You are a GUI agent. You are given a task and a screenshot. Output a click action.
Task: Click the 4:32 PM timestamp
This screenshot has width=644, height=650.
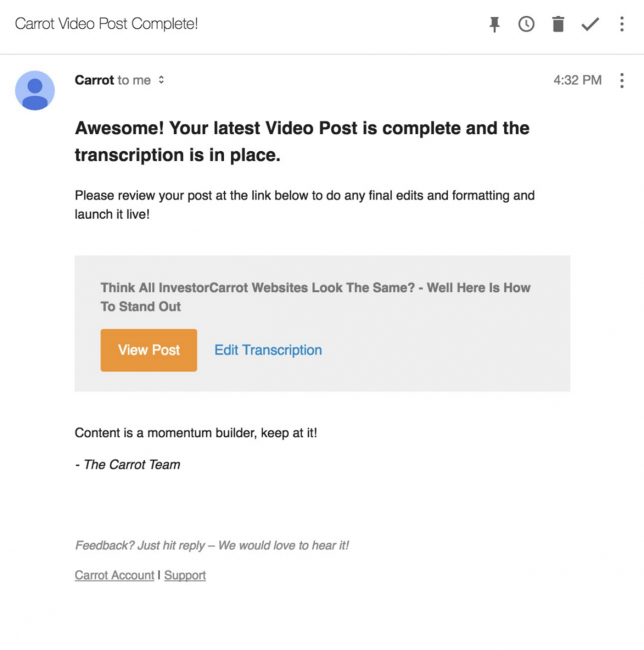pos(577,80)
